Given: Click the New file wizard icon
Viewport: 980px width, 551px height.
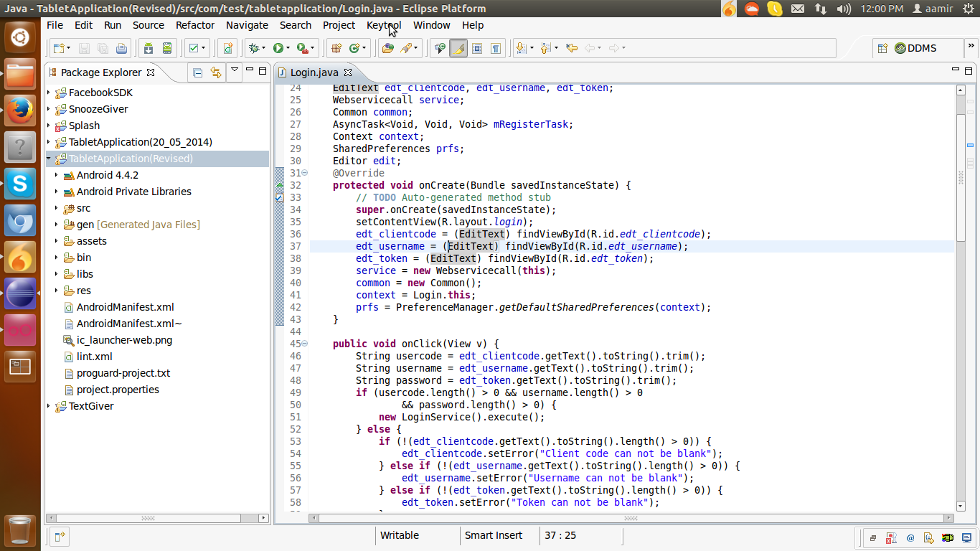Looking at the screenshot, I should click(59, 48).
